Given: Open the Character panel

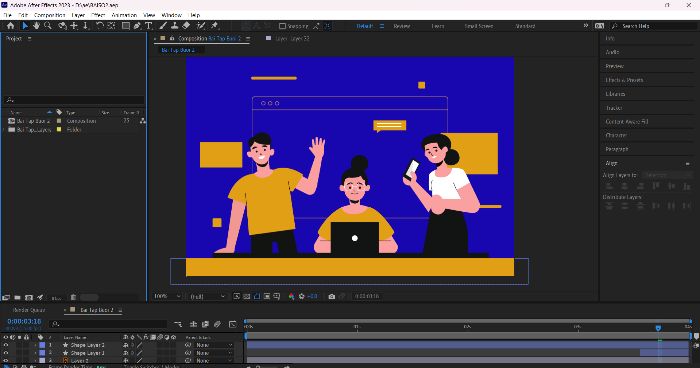Looking at the screenshot, I should click(x=616, y=135).
